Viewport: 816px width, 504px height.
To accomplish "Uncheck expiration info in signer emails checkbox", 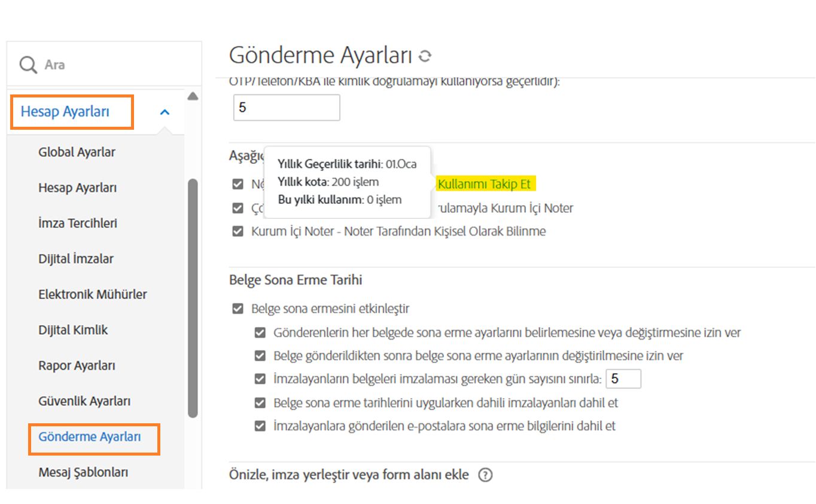I will click(260, 426).
